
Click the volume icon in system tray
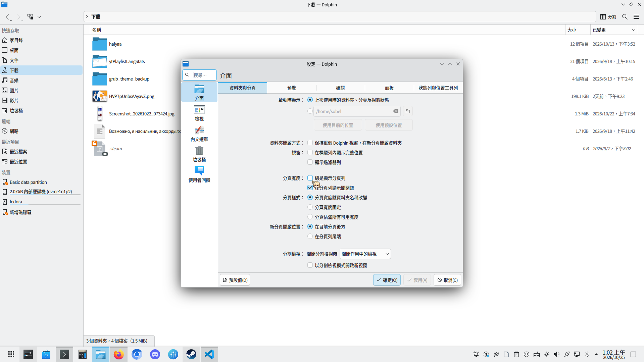tap(557, 354)
